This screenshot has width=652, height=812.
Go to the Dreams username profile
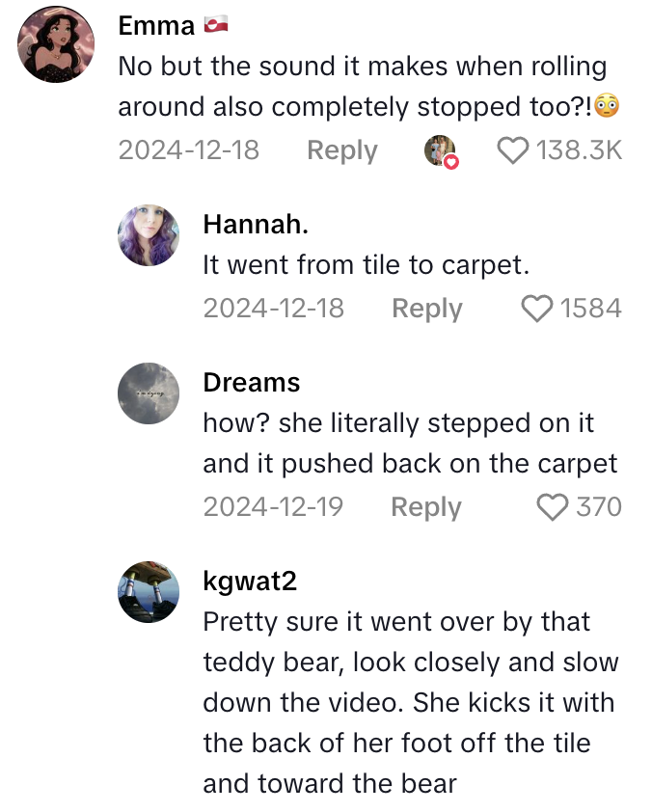coord(251,383)
